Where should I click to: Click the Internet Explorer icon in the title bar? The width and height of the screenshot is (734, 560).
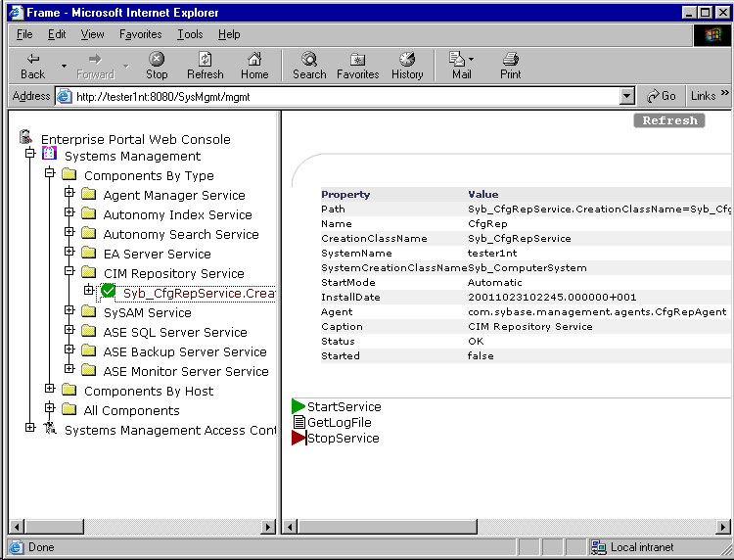pos(17,12)
